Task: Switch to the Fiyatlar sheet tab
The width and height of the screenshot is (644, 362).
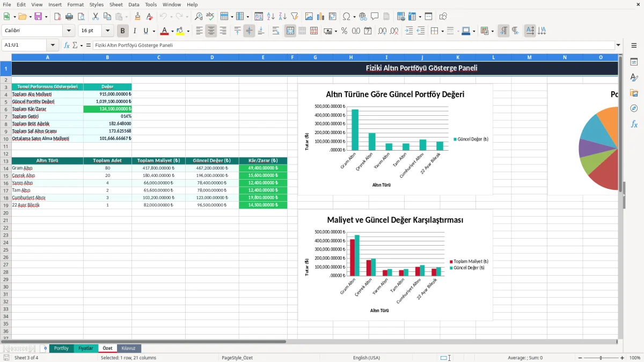Action: click(86, 348)
